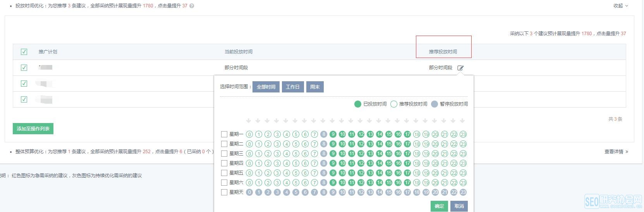Viewport: 644px width, 212px height.
Task: Uncheck the third campaign row checkbox
Action: point(24,99)
